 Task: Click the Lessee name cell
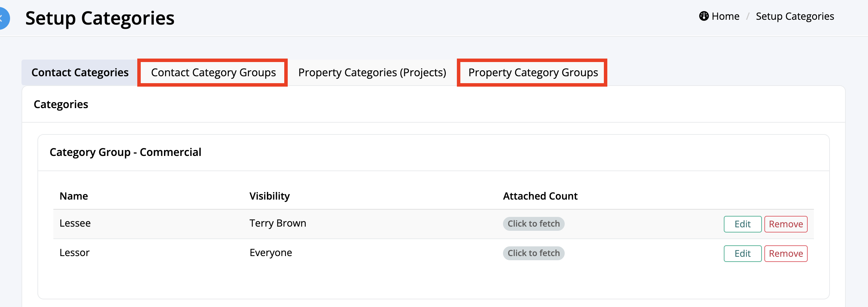75,223
